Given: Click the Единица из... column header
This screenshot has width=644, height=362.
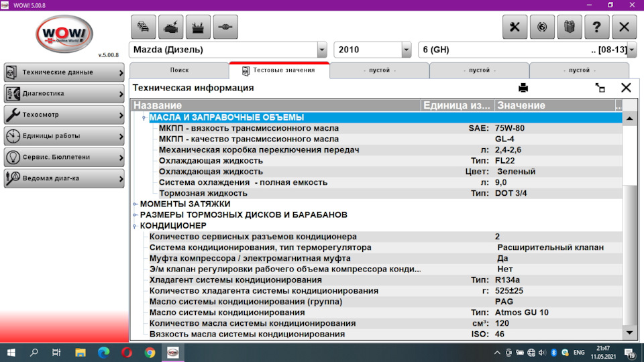Looking at the screenshot, I should click(457, 105).
